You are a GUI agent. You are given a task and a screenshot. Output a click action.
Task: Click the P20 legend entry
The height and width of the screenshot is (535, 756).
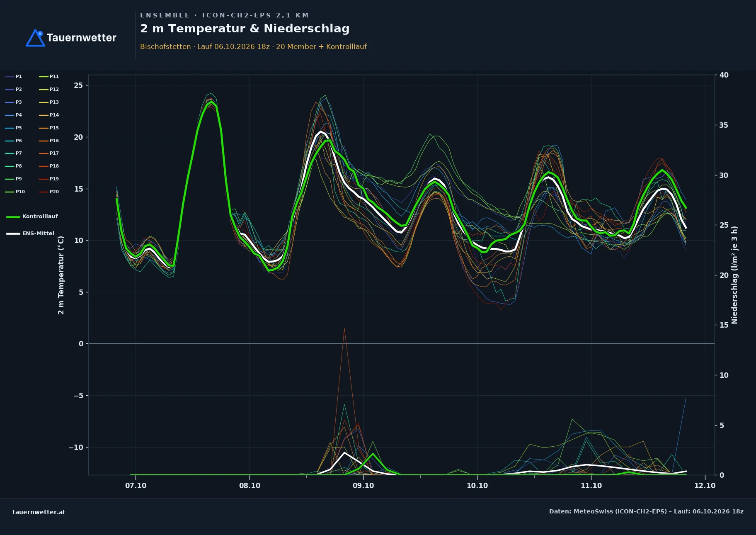49,192
